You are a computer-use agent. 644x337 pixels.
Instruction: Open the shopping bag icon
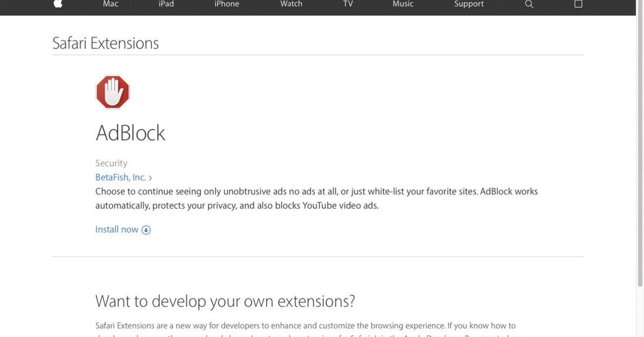[578, 3]
